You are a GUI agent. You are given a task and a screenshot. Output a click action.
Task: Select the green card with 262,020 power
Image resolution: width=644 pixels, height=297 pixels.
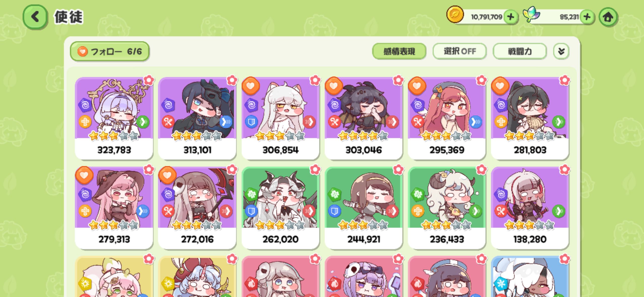[x=280, y=208]
